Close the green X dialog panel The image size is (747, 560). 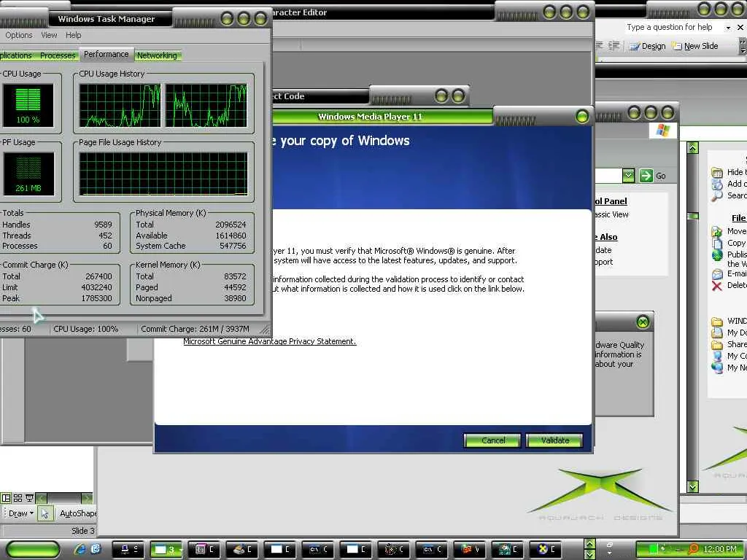coord(643,322)
